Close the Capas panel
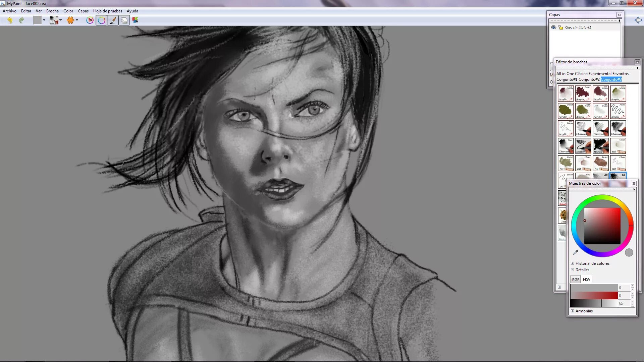The height and width of the screenshot is (362, 644). tap(619, 15)
